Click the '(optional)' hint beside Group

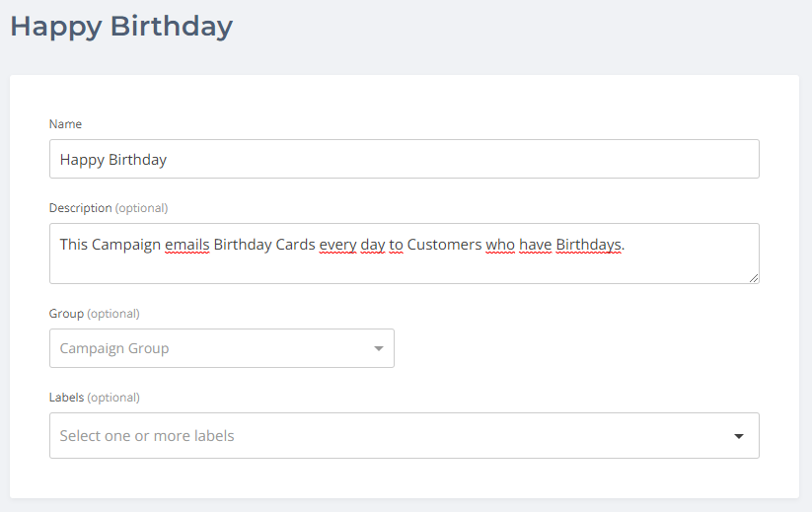click(113, 314)
